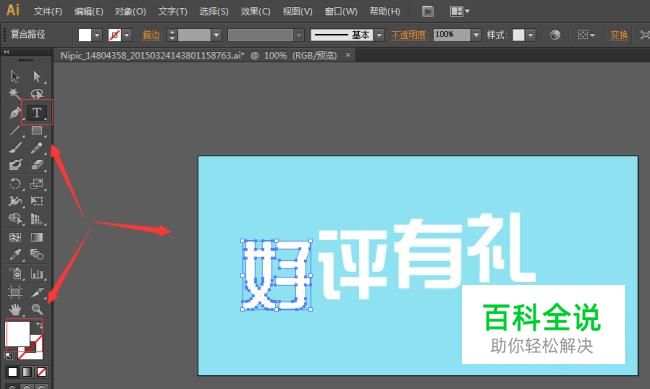Select the Symbol Sprayer tool

15,274
